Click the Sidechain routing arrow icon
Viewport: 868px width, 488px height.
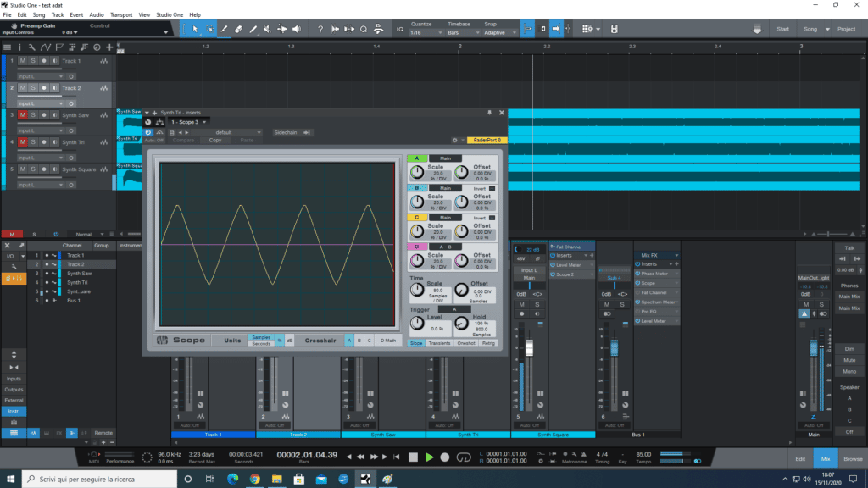(307, 133)
